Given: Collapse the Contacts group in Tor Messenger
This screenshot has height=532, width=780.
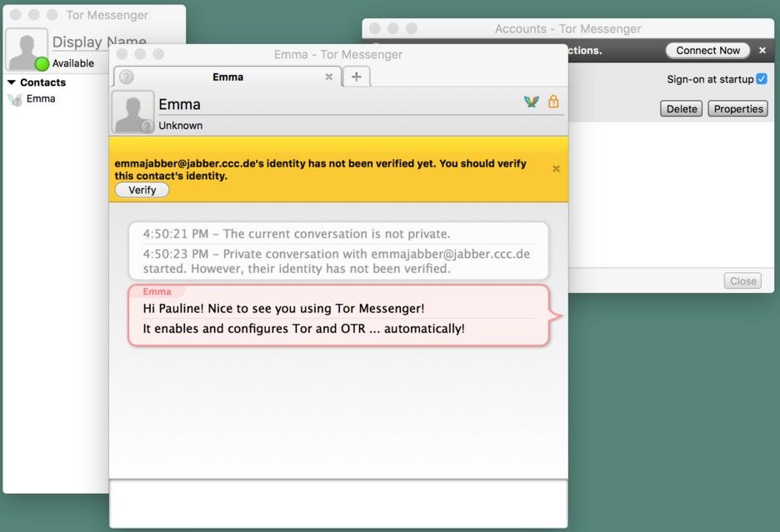Looking at the screenshot, I should point(12,82).
